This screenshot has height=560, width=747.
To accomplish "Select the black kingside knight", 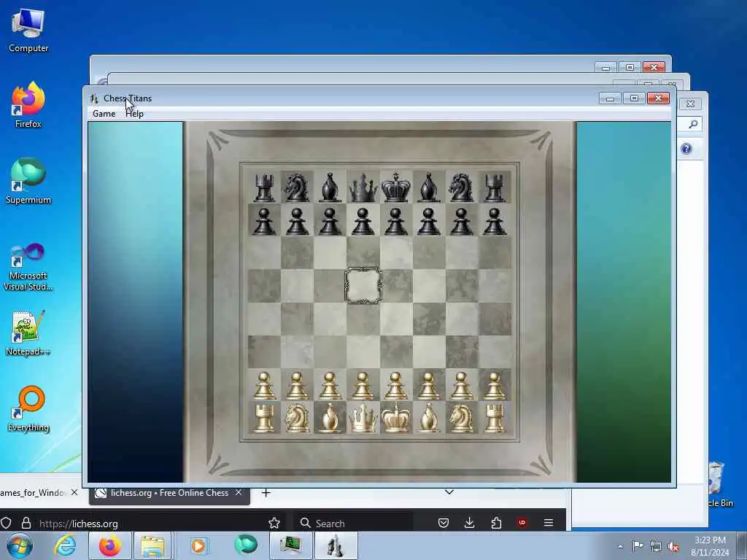I will pyautogui.click(x=462, y=187).
